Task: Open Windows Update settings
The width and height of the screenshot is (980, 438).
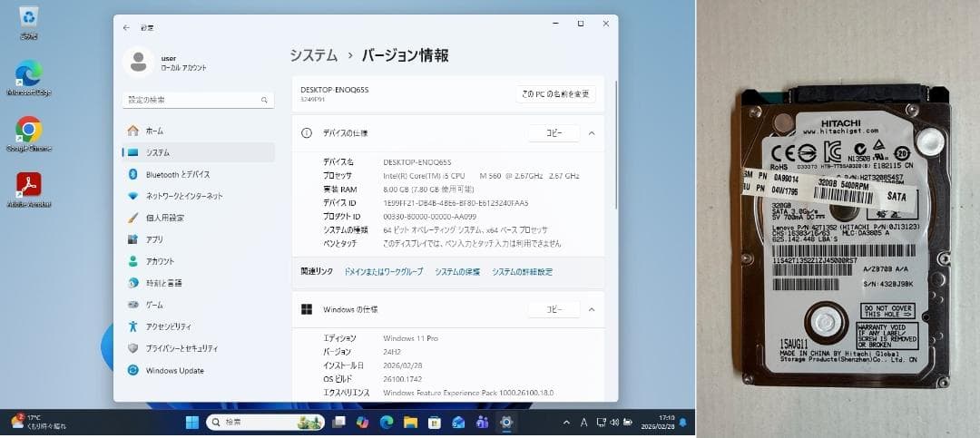Action: pos(198,371)
